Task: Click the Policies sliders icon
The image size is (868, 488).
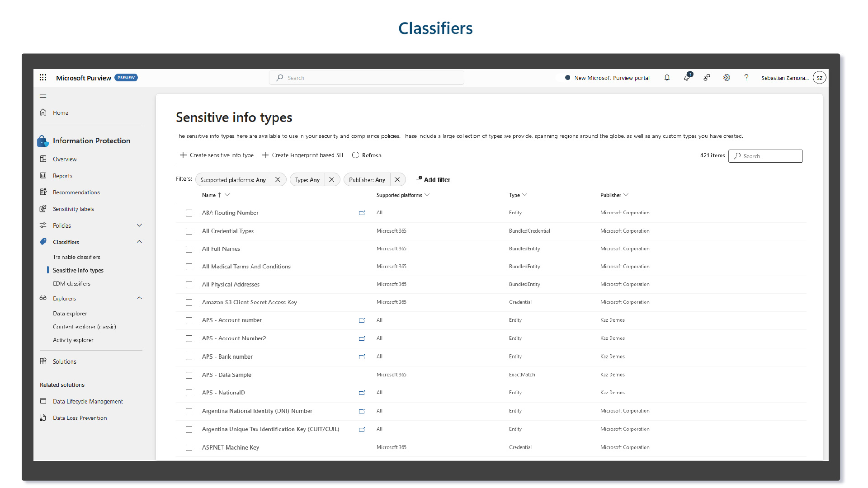Action: click(x=43, y=225)
